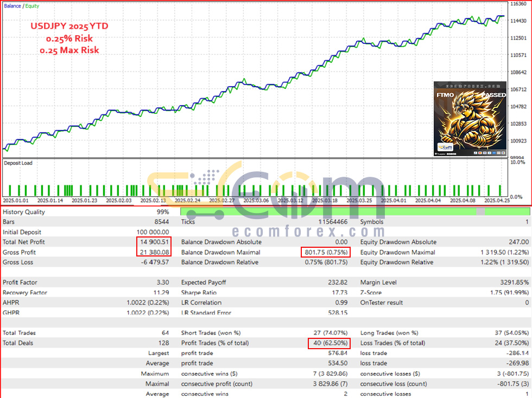532x398 pixels.
Task: Click the Gross Profit value 21 380.08
Action: click(154, 252)
